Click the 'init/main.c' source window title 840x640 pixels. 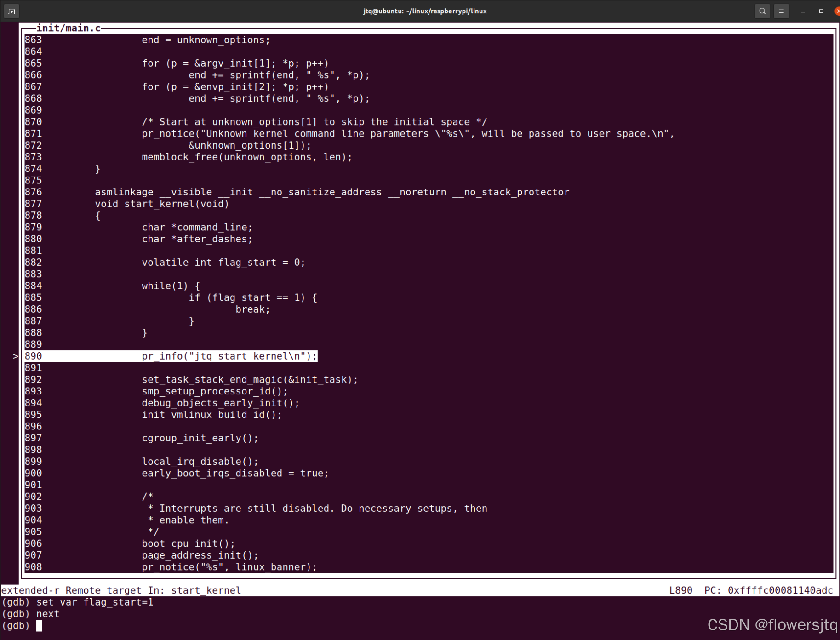tap(69, 28)
